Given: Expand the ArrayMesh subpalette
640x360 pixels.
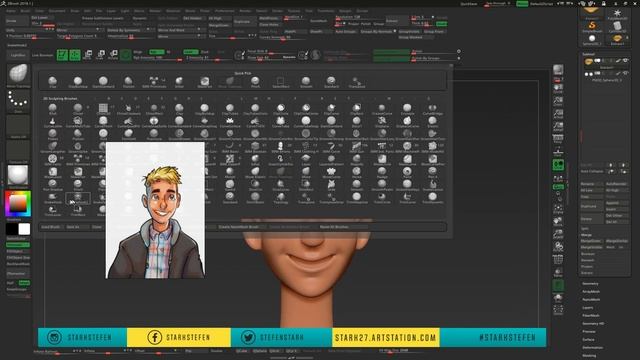Looking at the screenshot, I should 591,292.
